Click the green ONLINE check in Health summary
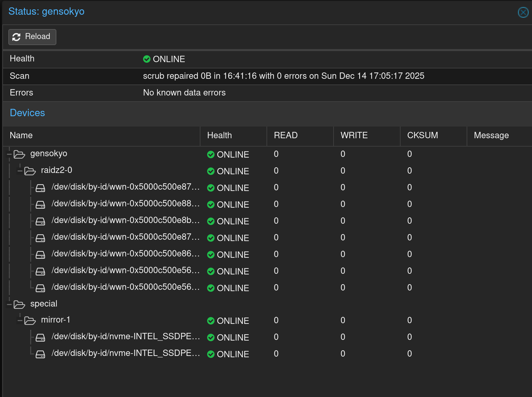 [x=147, y=59]
